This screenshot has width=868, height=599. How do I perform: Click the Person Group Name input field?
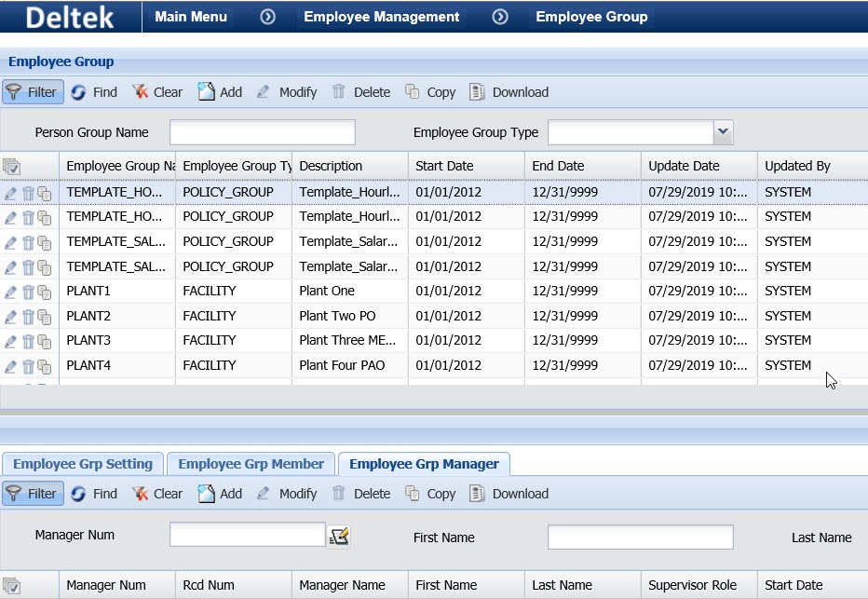pos(262,132)
